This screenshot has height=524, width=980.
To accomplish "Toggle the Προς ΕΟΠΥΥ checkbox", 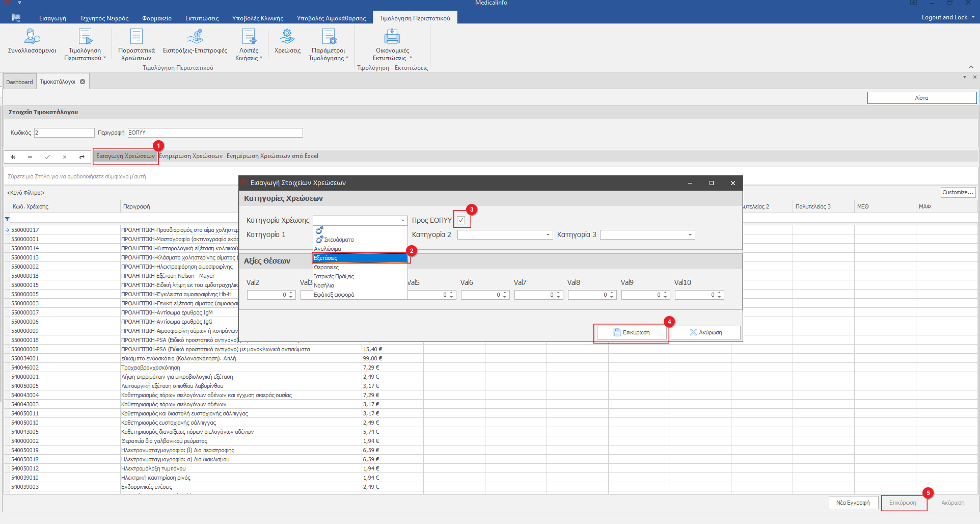I will click(461, 220).
